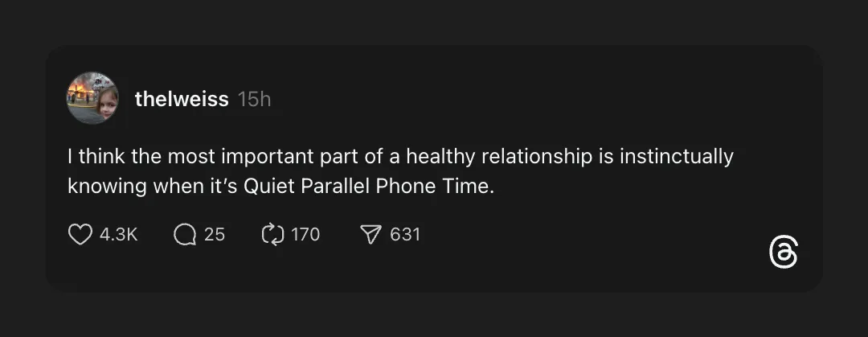Viewport: 868px width, 337px height.
Task: Click the word "instinctually" in the post
Action: click(x=676, y=156)
